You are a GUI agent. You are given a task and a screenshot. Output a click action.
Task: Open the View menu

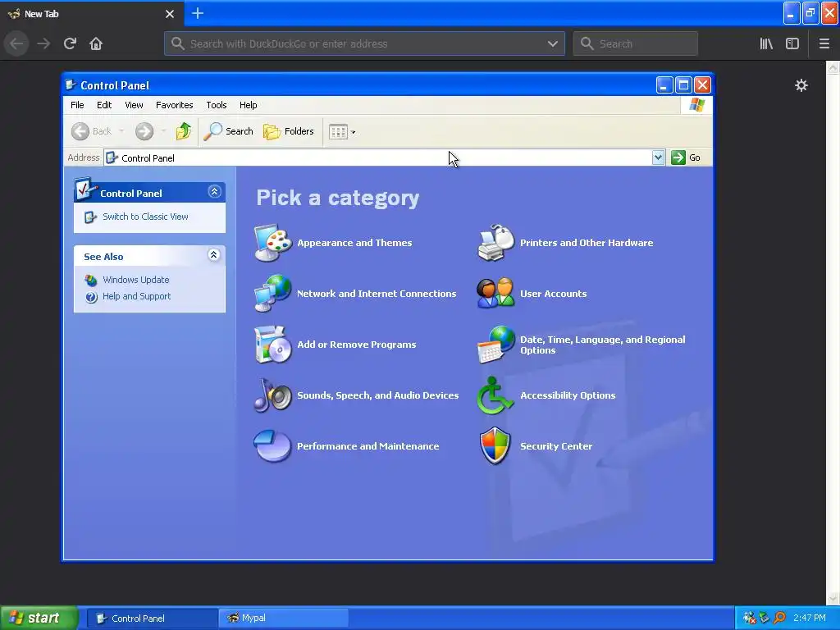(x=134, y=105)
